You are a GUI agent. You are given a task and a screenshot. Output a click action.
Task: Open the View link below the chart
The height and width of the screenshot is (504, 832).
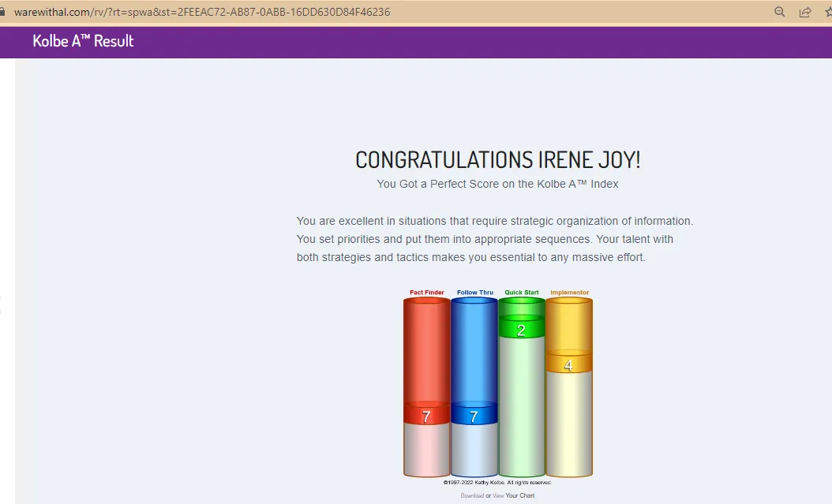pos(498,495)
